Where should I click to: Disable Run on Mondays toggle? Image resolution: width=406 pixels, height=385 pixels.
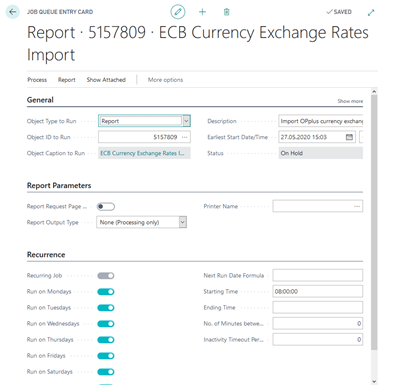(106, 292)
